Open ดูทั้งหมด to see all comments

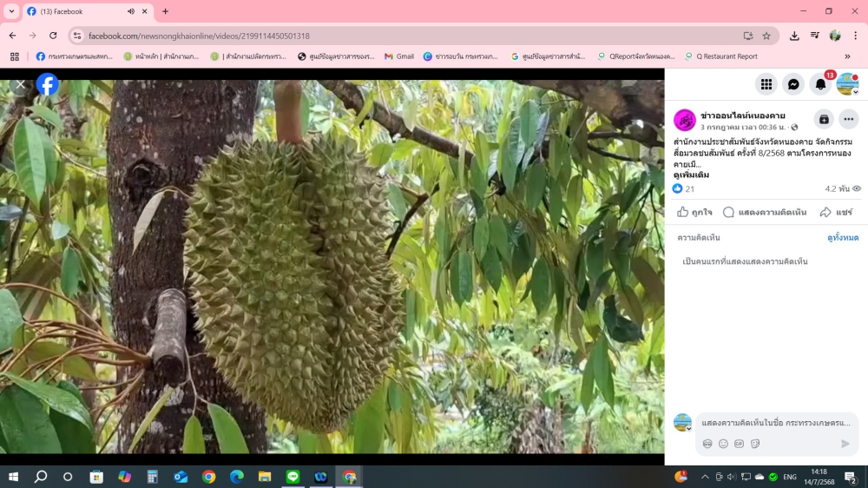[x=843, y=238]
